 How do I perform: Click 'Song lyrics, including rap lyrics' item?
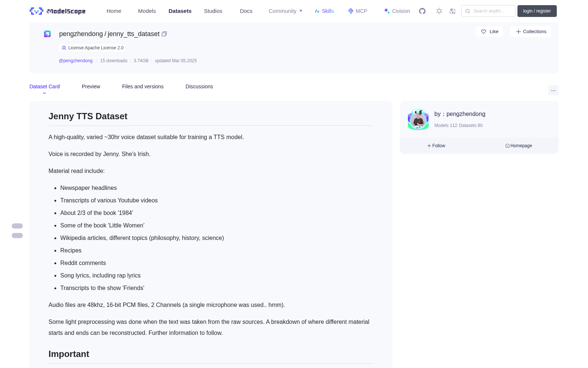(x=100, y=275)
